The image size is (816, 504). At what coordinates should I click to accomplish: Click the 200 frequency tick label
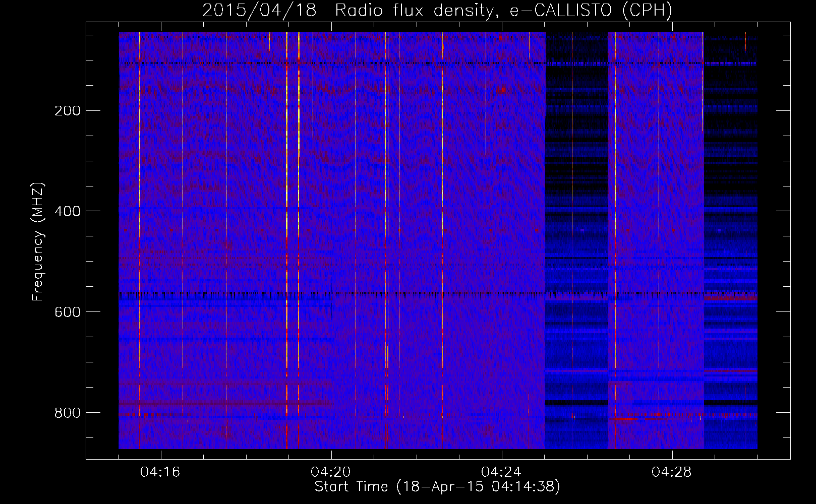tap(68, 111)
